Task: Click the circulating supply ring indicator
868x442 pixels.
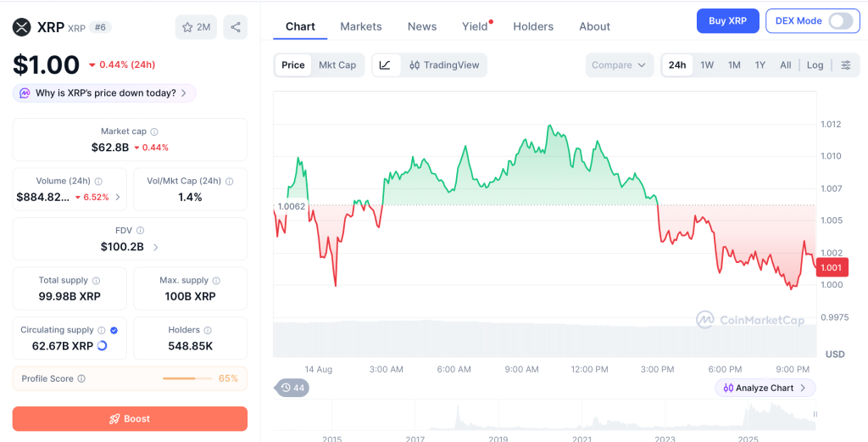Action: tap(102, 345)
